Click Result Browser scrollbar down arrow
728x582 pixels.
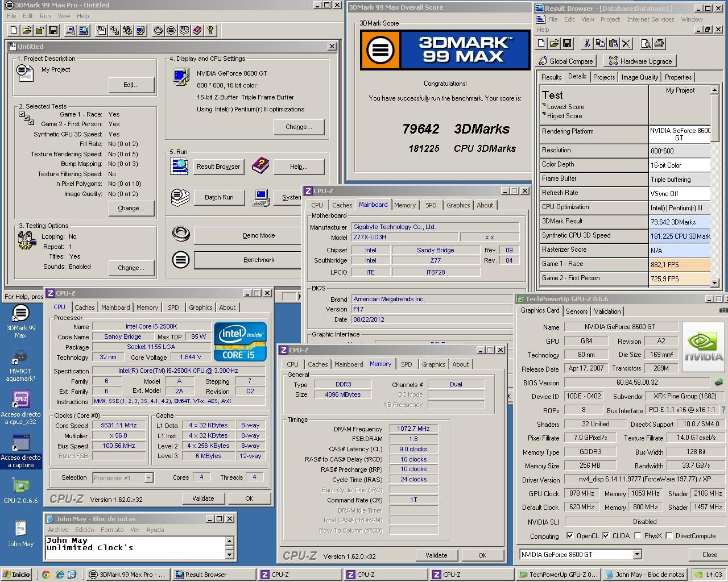coord(715,282)
